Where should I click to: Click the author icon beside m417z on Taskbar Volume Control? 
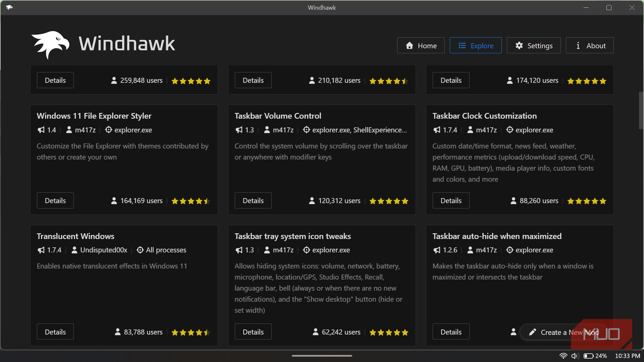[267, 130]
